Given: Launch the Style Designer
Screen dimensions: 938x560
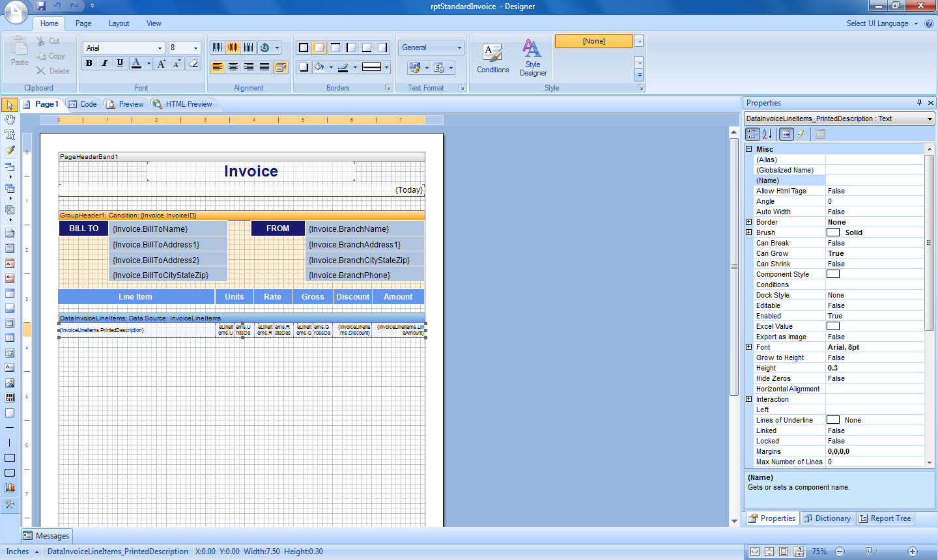Looking at the screenshot, I should pyautogui.click(x=533, y=57).
